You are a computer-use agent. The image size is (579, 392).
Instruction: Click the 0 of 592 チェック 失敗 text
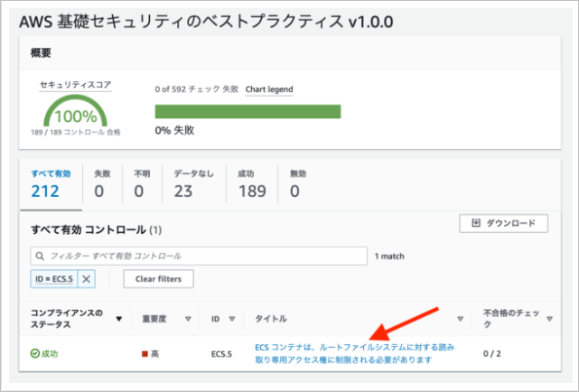[x=196, y=89]
